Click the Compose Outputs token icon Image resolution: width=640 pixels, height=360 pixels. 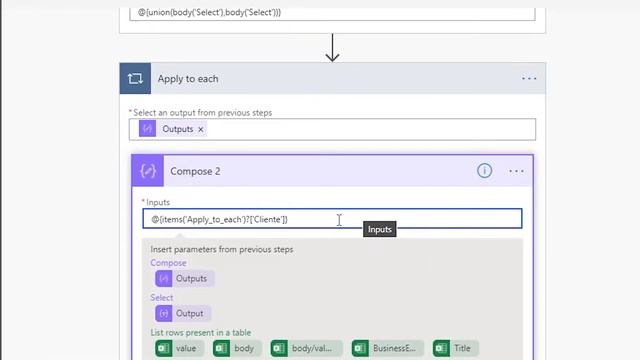point(164,279)
